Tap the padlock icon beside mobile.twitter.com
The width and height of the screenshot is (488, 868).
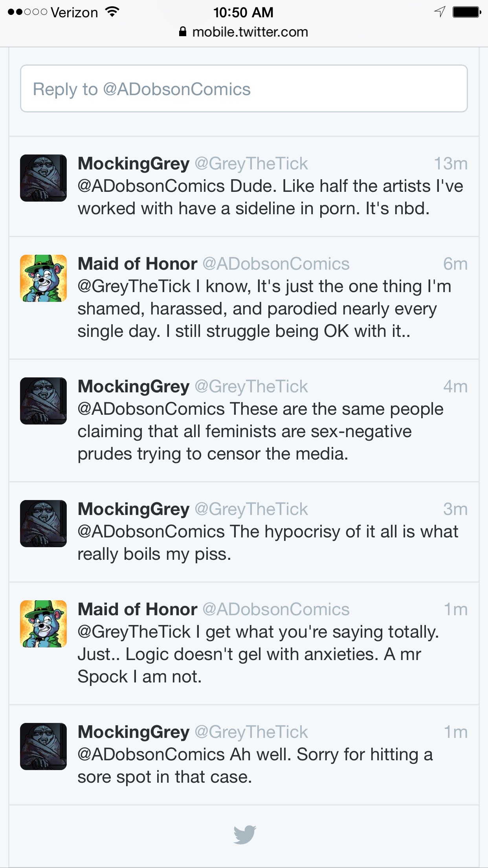(x=182, y=32)
